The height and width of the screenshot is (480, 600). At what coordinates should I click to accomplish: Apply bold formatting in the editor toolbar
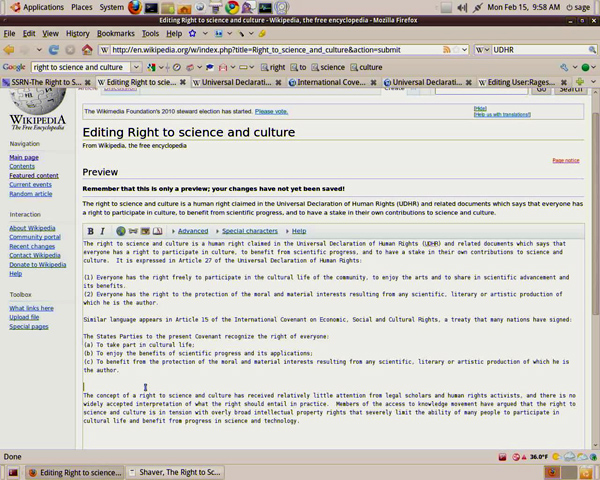[90, 231]
